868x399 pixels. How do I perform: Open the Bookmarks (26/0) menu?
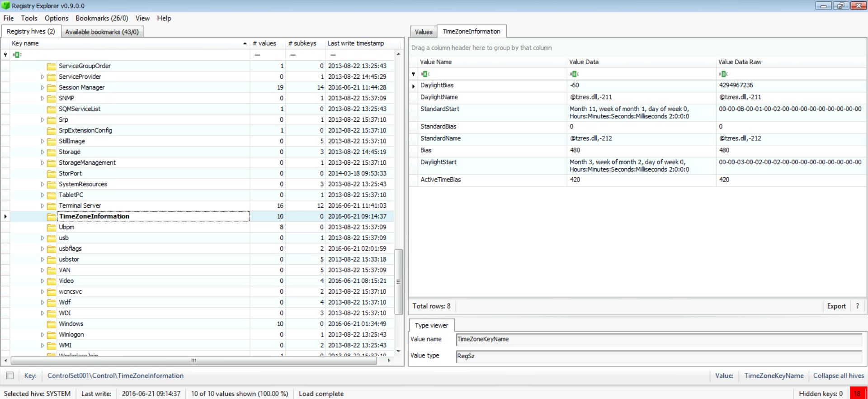[x=102, y=19]
